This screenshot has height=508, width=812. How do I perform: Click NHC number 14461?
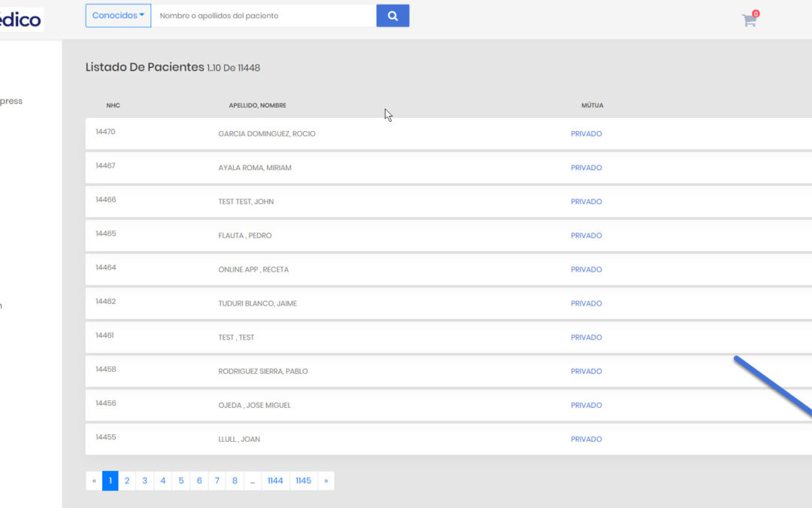[x=105, y=336]
